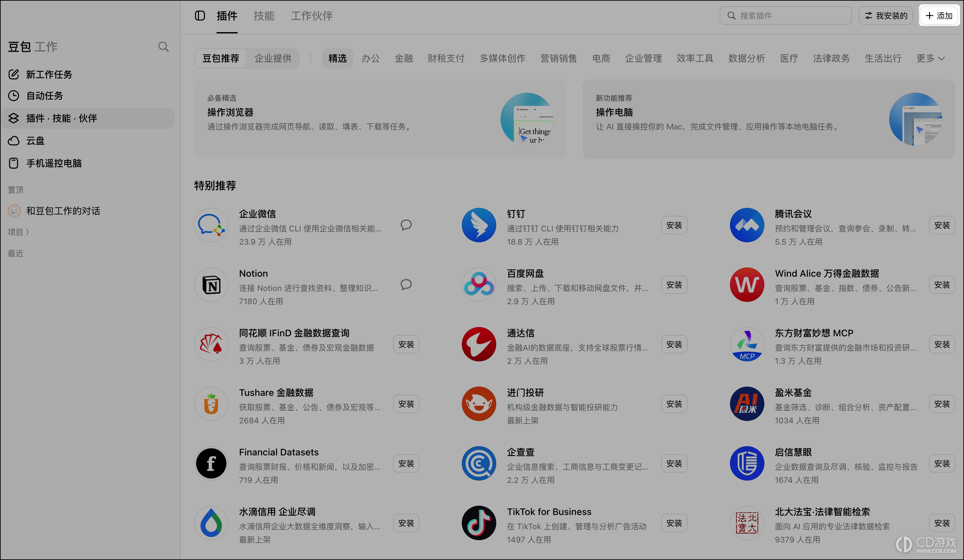Open 手机遥控电脑 in the sidebar
This screenshot has width=964, height=560.
88,163
